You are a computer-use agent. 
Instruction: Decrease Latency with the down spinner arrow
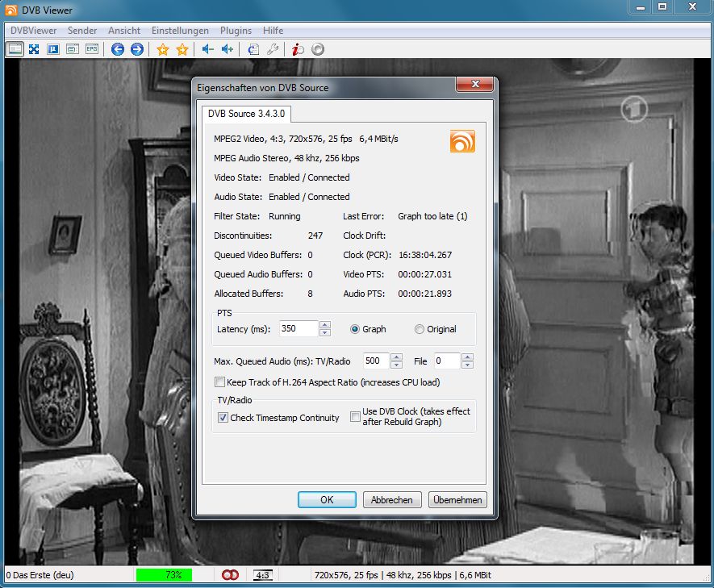tap(325, 332)
